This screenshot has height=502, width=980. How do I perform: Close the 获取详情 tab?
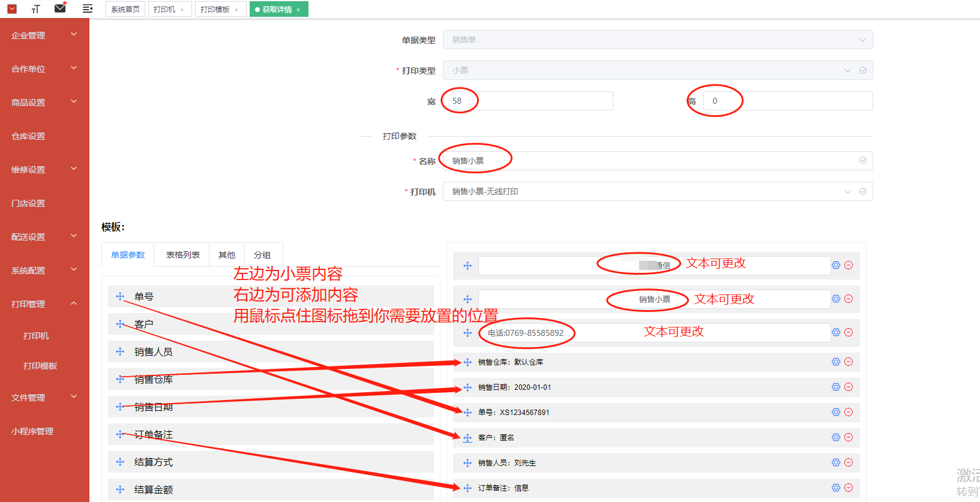pos(298,10)
